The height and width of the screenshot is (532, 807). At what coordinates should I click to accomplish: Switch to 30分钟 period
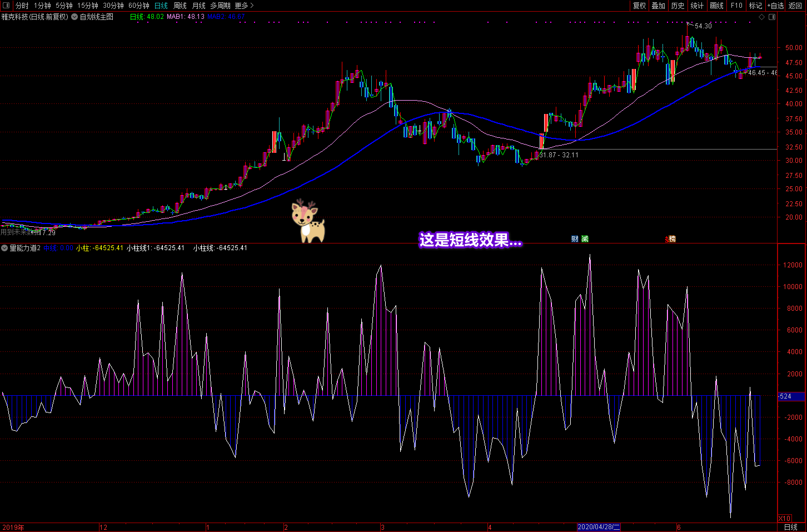113,6
